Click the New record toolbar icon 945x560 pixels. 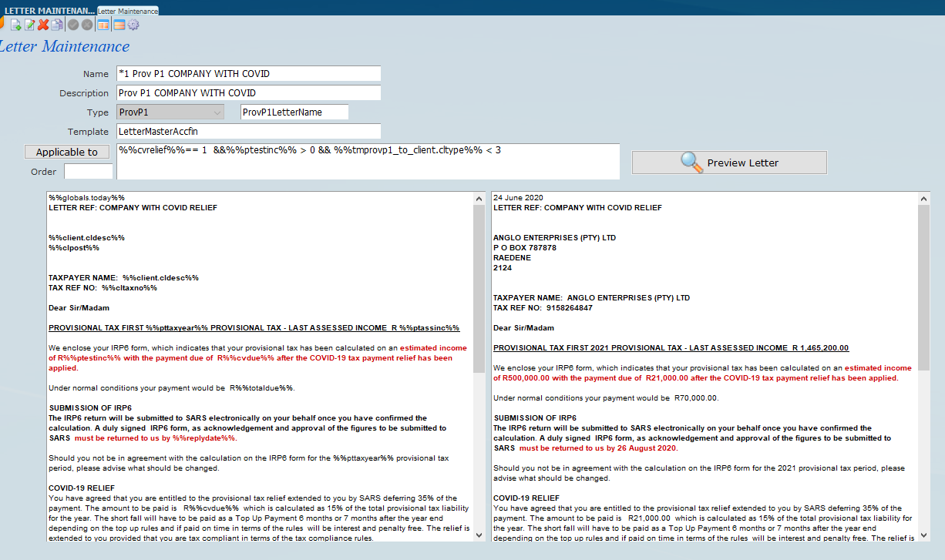15,25
